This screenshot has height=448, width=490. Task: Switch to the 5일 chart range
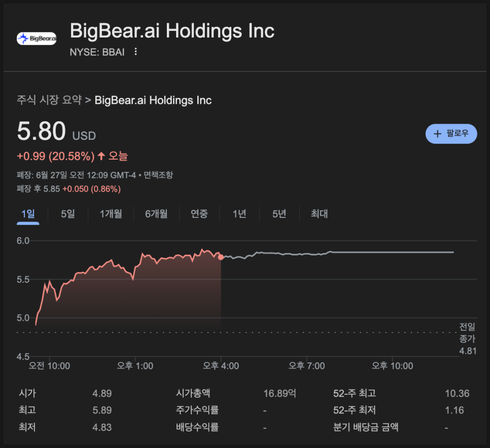tap(68, 214)
